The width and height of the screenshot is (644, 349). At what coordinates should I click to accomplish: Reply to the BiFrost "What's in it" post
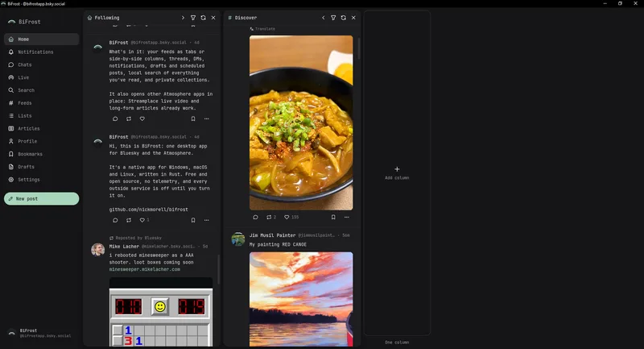(x=115, y=118)
